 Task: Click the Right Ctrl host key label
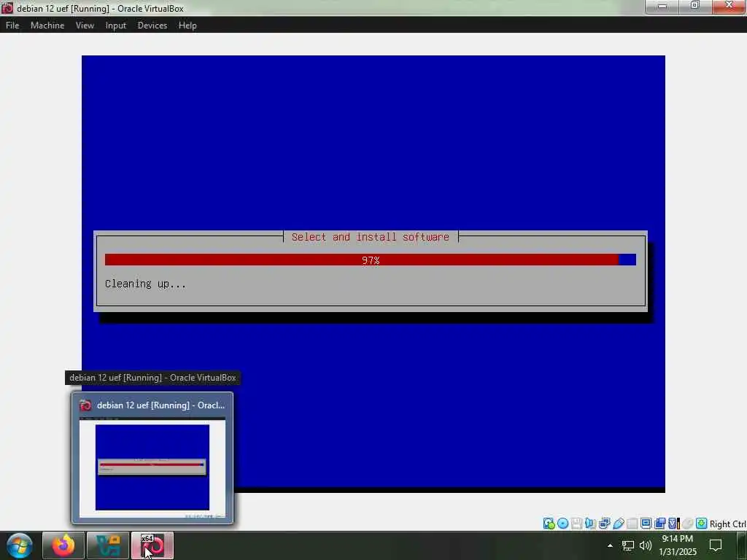click(728, 524)
